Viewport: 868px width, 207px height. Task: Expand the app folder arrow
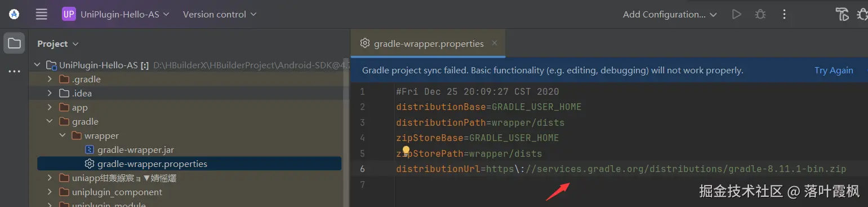[x=50, y=107]
